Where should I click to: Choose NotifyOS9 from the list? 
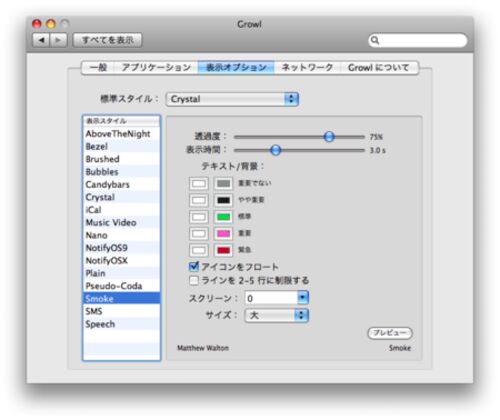click(122, 248)
